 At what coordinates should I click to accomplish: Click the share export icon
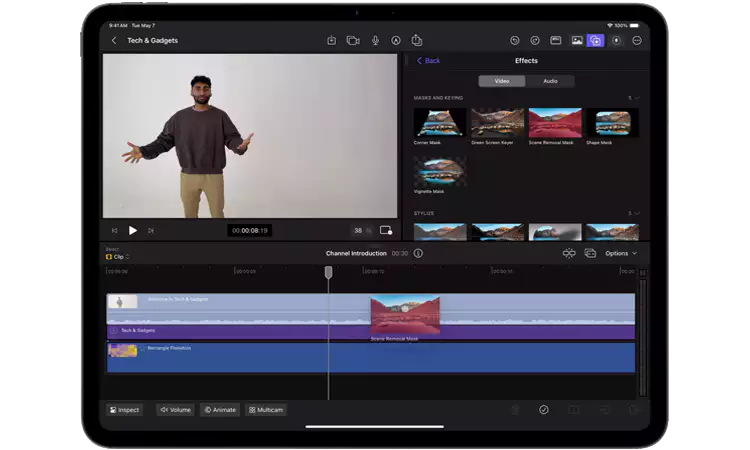tap(417, 40)
